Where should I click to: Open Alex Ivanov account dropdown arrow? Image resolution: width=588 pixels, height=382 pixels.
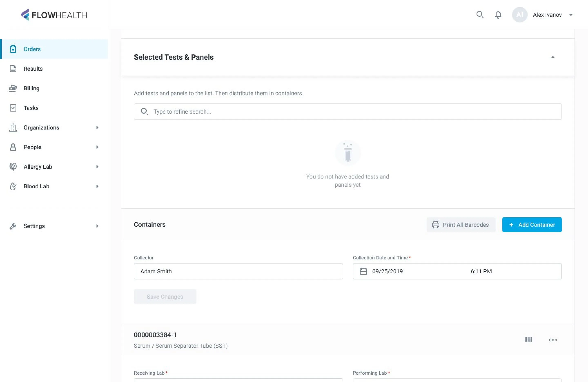tap(571, 15)
